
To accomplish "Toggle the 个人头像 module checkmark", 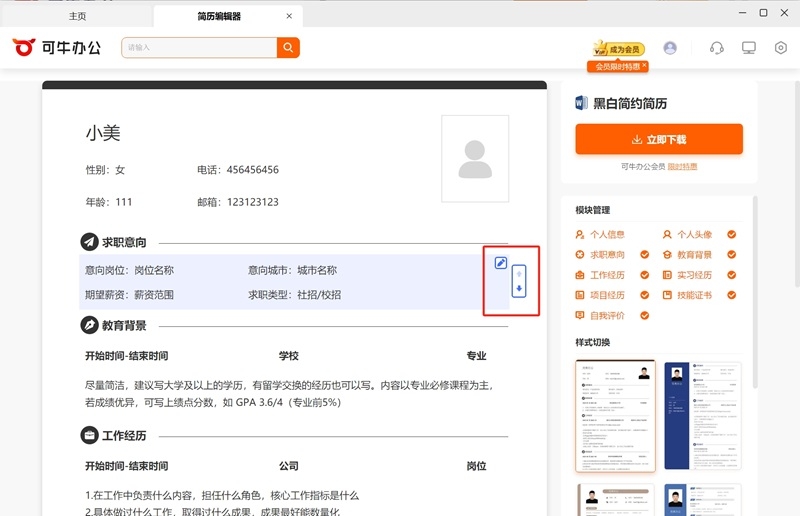I will (x=732, y=234).
